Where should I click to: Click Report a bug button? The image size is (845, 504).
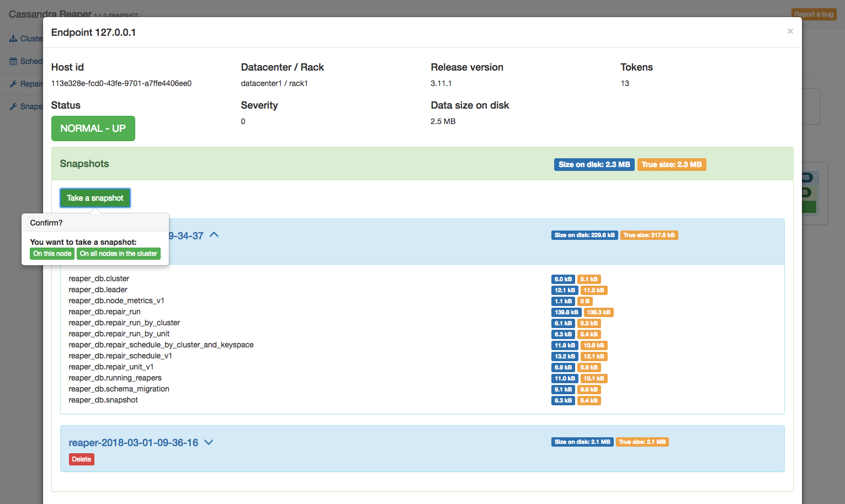coord(814,14)
